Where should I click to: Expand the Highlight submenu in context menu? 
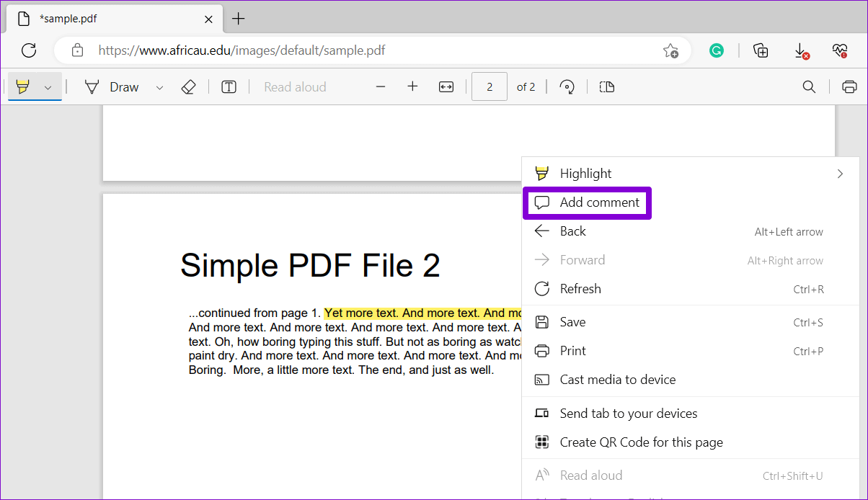click(840, 174)
